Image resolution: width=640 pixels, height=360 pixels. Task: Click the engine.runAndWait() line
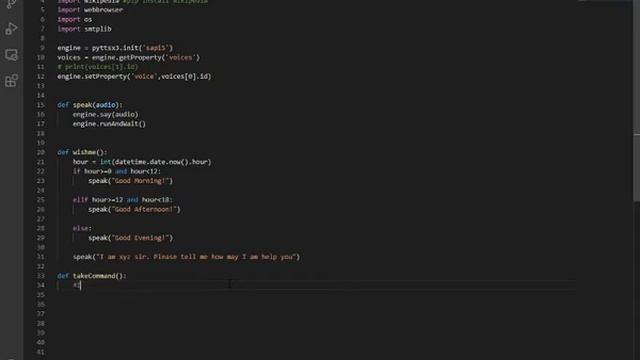click(109, 124)
